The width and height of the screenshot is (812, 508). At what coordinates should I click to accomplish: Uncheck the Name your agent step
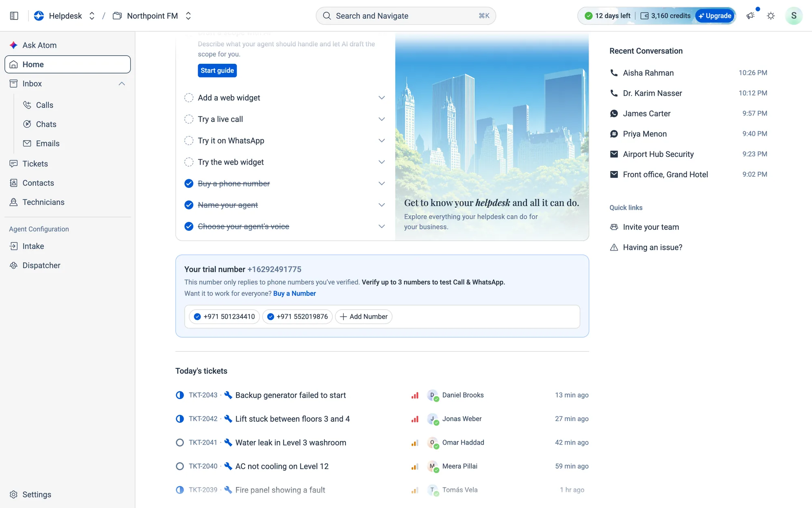(189, 205)
